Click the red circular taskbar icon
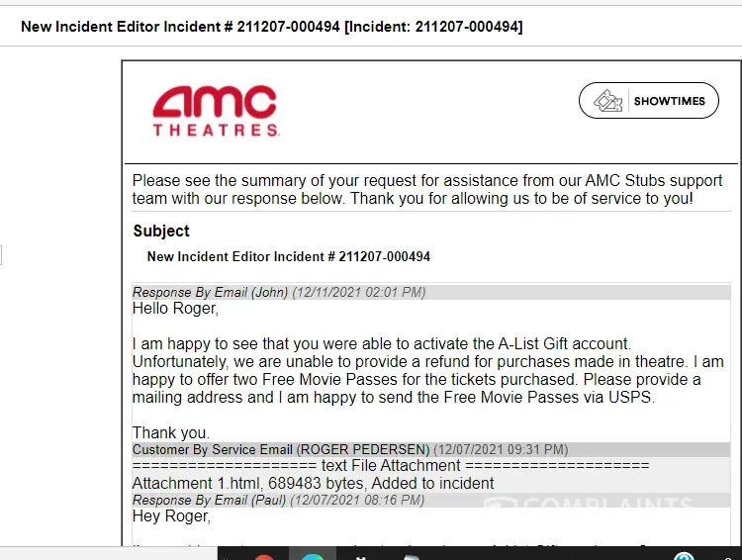The image size is (742, 560). (x=263, y=555)
